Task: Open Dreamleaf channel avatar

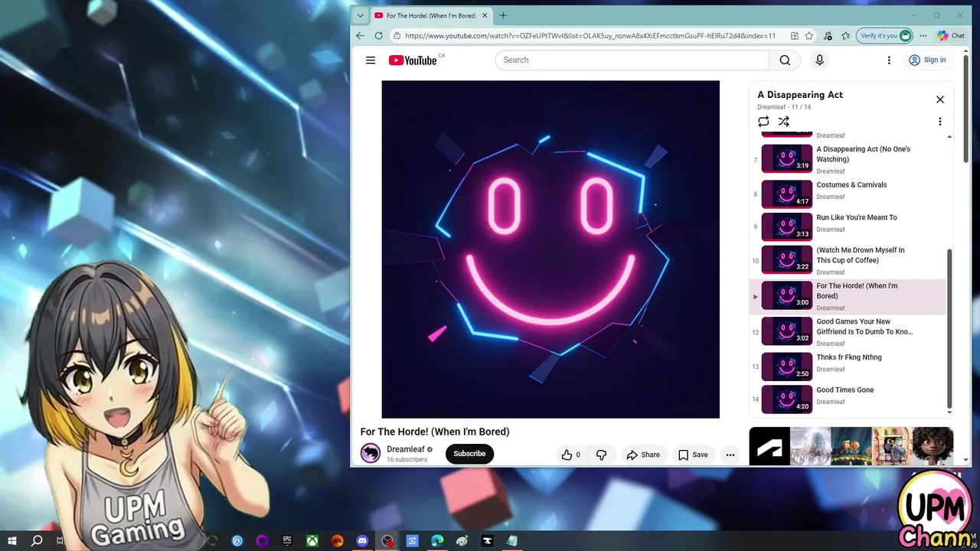Action: 371,453
